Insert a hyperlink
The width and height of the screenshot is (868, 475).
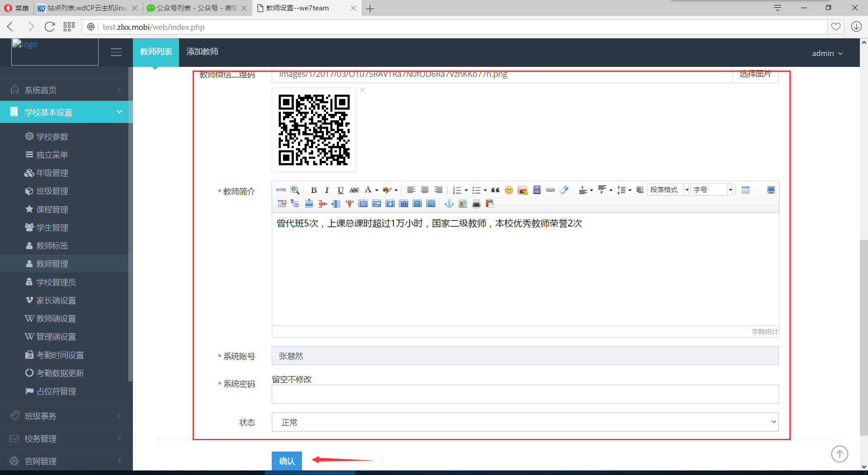550,190
